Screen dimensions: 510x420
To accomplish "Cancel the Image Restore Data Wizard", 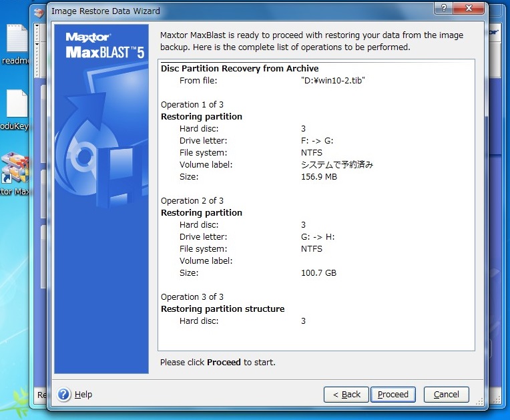I will point(446,395).
